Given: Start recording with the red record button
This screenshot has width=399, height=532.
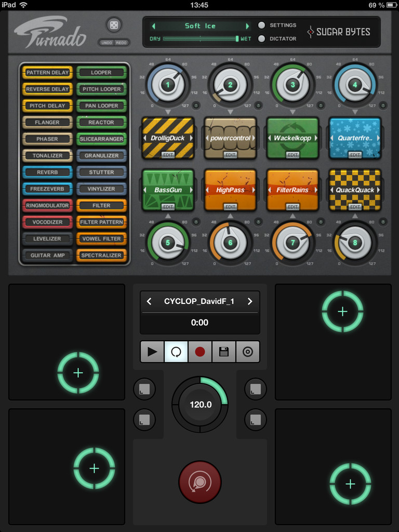Looking at the screenshot, I should click(x=200, y=352).
